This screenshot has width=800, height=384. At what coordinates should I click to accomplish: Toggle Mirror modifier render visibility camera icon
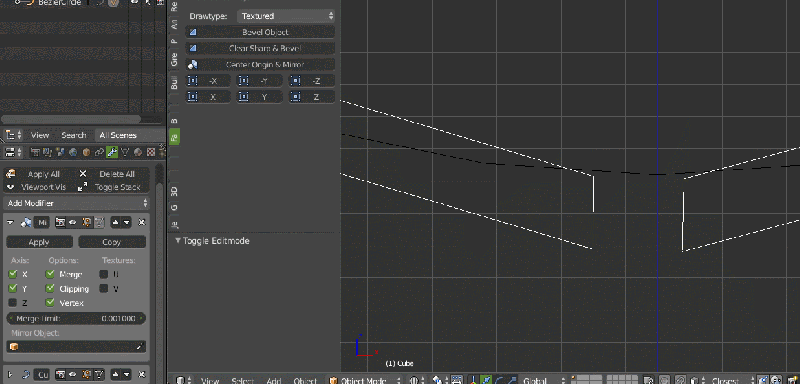point(60,222)
